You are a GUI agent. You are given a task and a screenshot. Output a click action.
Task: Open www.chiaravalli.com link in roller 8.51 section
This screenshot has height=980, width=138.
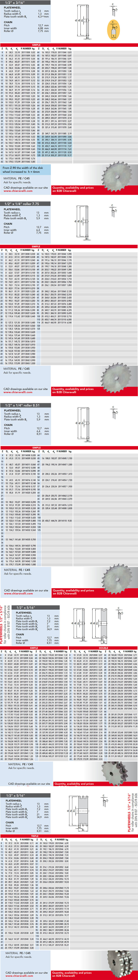(18, 593)
